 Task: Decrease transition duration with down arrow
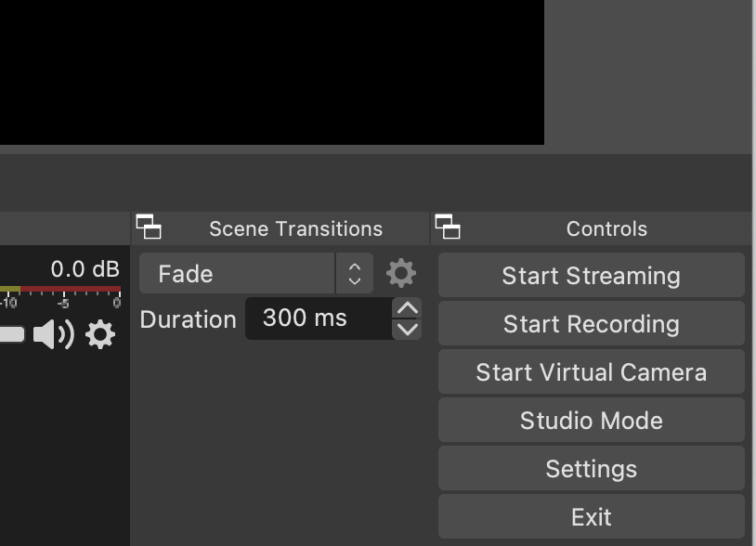(407, 329)
